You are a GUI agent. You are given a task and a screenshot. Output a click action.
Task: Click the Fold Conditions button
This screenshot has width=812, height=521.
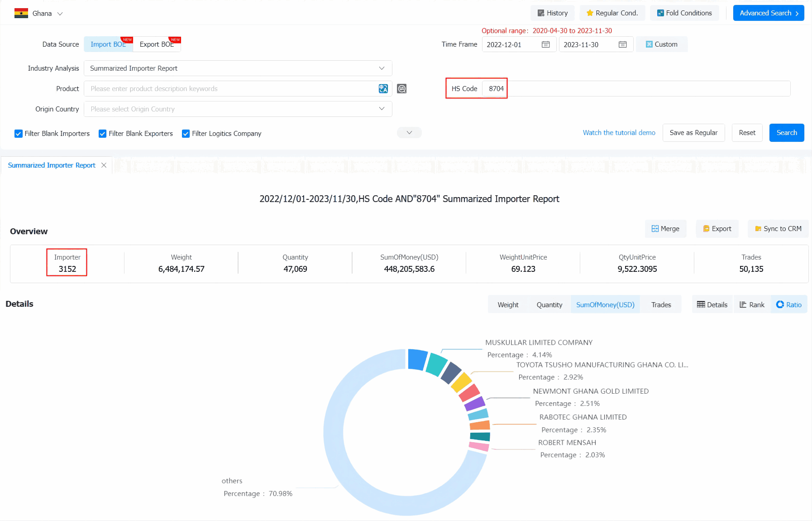[x=684, y=13]
